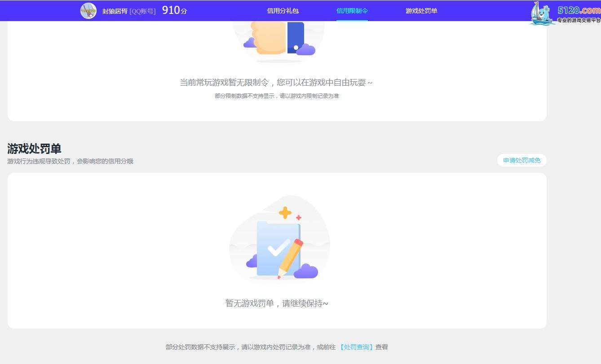Go to the 游戏处罚单 tab
This screenshot has height=364, width=601.
(421, 11)
